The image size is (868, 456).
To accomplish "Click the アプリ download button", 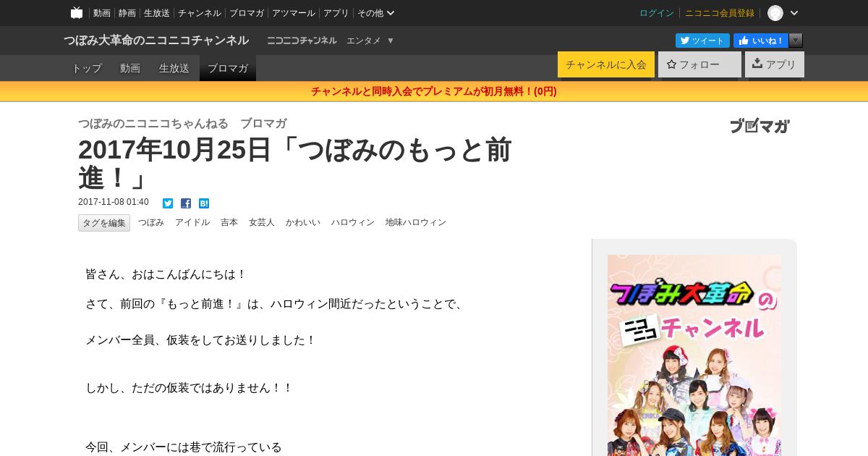I will (775, 64).
